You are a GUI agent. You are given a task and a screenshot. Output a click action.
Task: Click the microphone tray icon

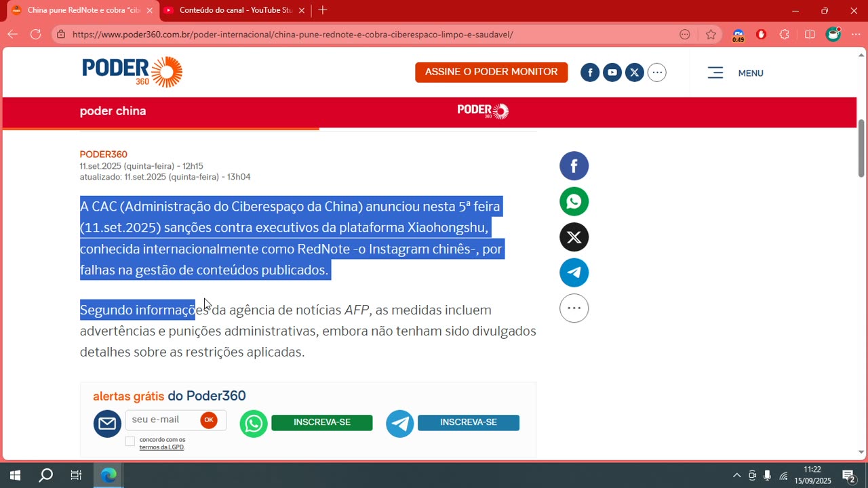[x=768, y=475]
